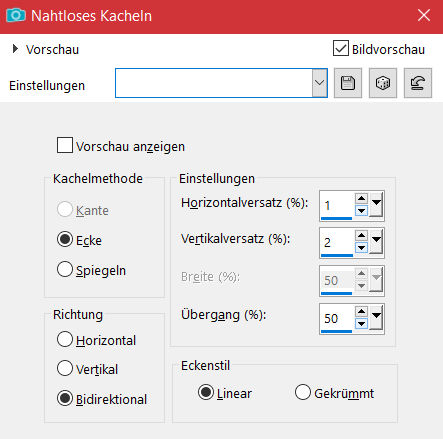This screenshot has height=439, width=443.
Task: Click the randomize parameters dice icon
Action: click(383, 83)
